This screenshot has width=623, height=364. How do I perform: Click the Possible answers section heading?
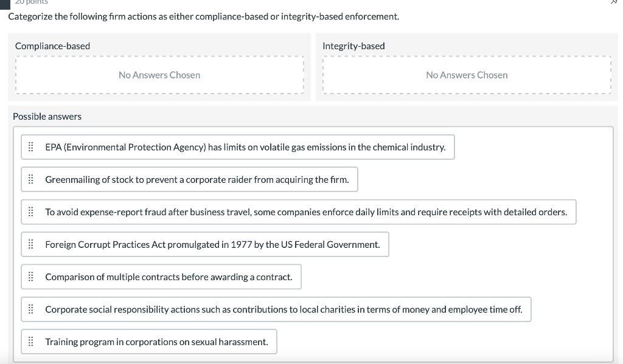(47, 116)
